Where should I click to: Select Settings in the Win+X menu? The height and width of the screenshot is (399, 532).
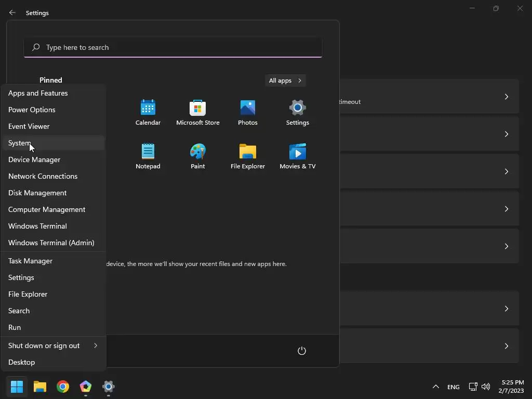pos(54,277)
